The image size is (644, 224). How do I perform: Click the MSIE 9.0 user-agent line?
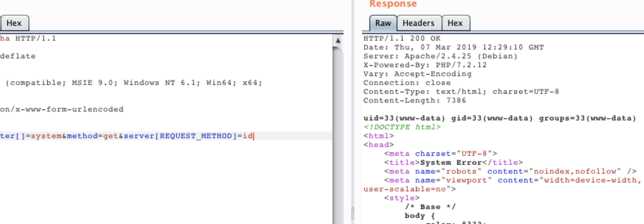(134, 83)
